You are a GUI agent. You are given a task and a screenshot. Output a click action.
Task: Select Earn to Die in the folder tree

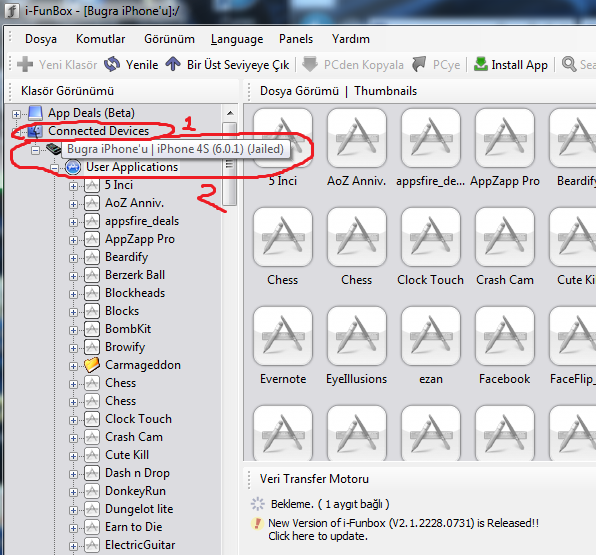click(133, 527)
